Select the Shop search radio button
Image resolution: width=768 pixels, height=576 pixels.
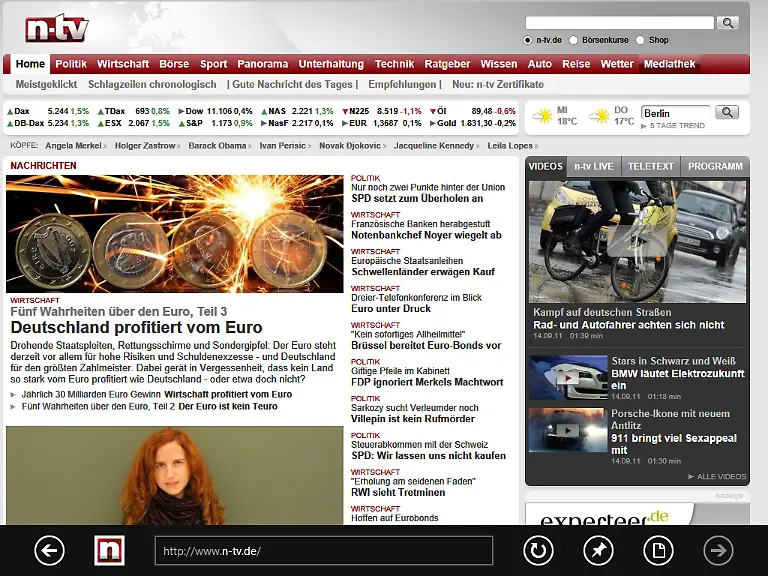[640, 40]
